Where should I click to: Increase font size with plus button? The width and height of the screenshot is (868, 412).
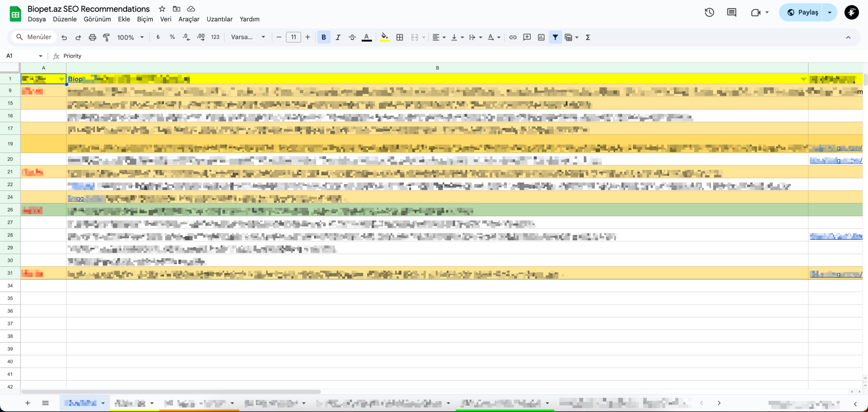(x=308, y=37)
